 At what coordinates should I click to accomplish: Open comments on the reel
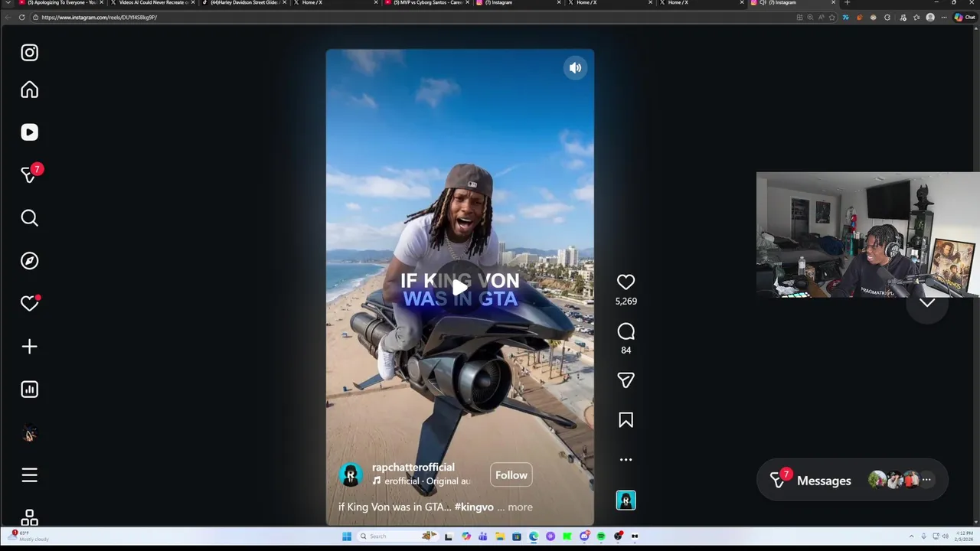coord(626,331)
